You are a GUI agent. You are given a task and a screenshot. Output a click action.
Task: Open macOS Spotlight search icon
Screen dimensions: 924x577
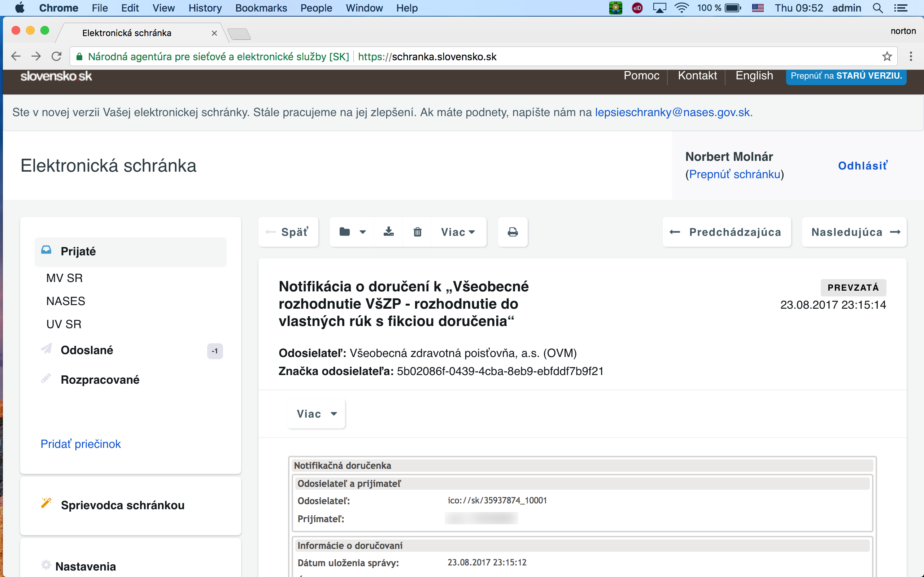point(877,8)
